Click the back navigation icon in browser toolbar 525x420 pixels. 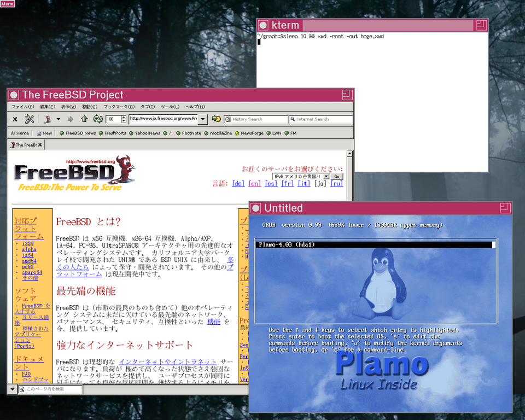[48, 119]
